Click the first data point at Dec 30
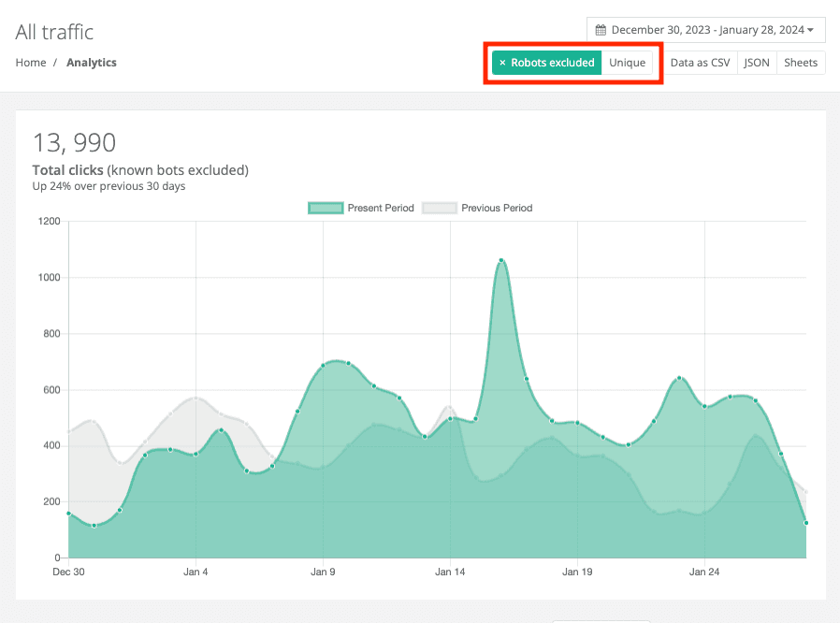Image resolution: width=840 pixels, height=623 pixels. (68, 513)
